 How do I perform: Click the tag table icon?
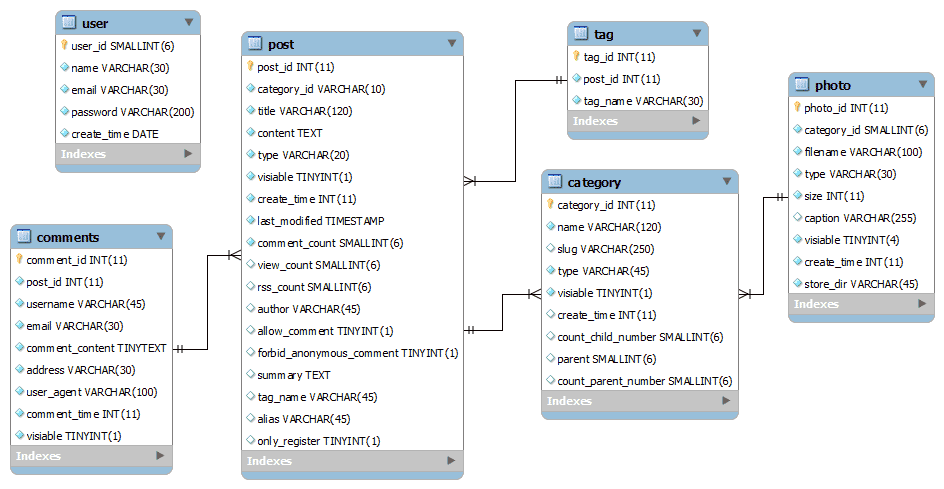[x=580, y=34]
